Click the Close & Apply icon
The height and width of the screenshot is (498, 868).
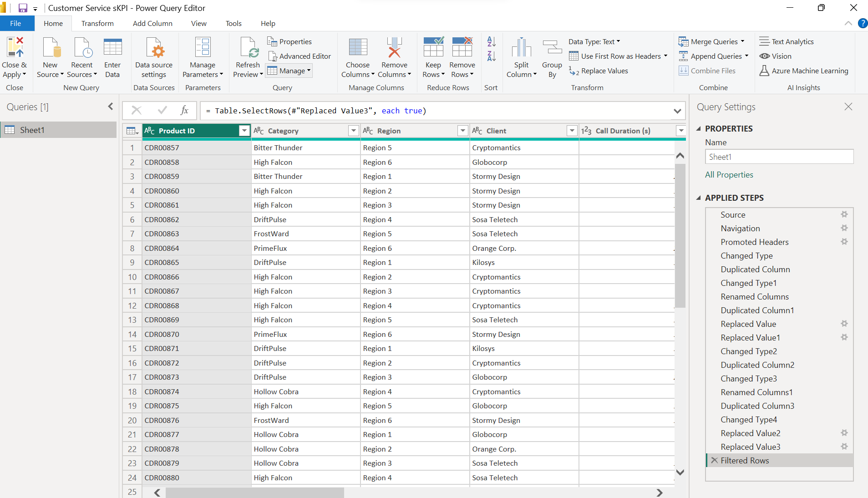pos(15,47)
